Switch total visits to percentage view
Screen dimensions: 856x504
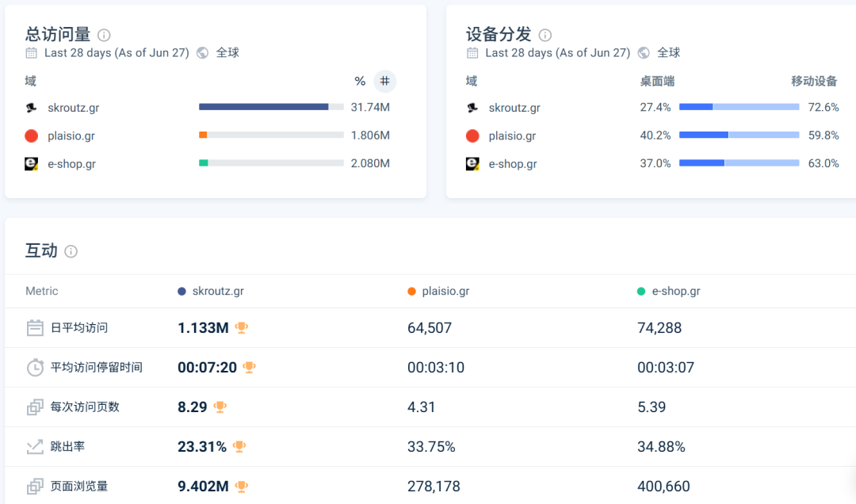coord(360,82)
